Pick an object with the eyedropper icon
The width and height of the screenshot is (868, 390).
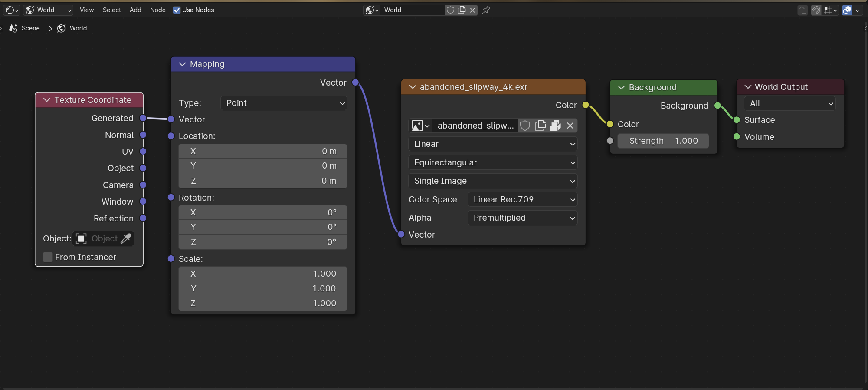click(x=126, y=239)
